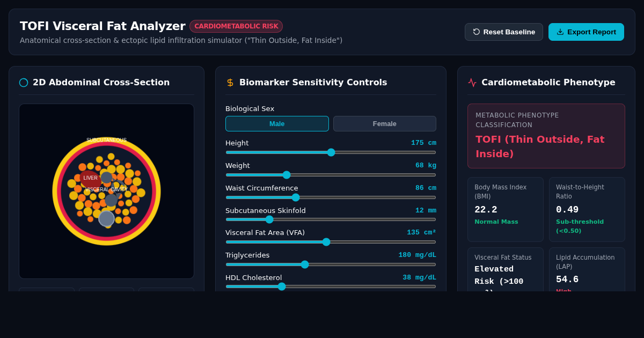This screenshot has width=644, height=338.
Task: Click the Elevated Risk visceral fat status
Action: pos(499,278)
